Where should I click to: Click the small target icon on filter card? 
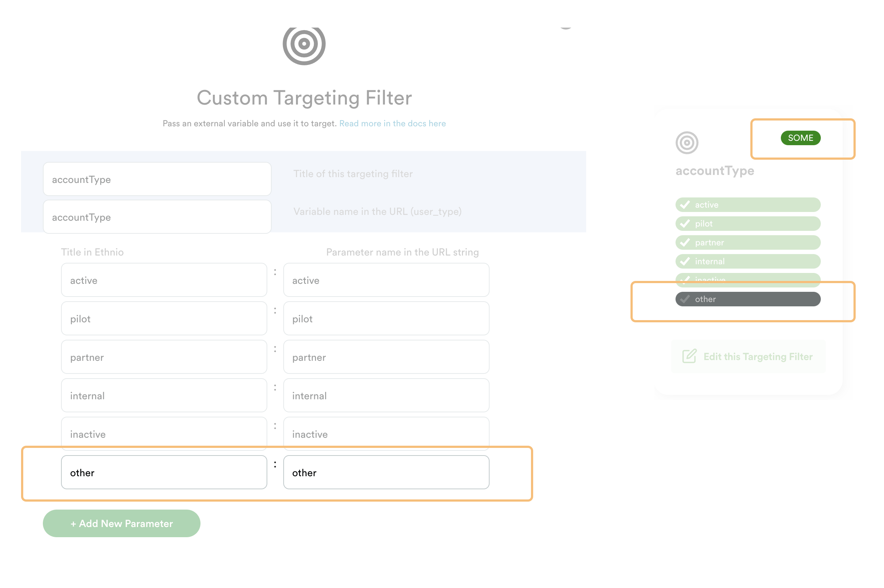[686, 143]
